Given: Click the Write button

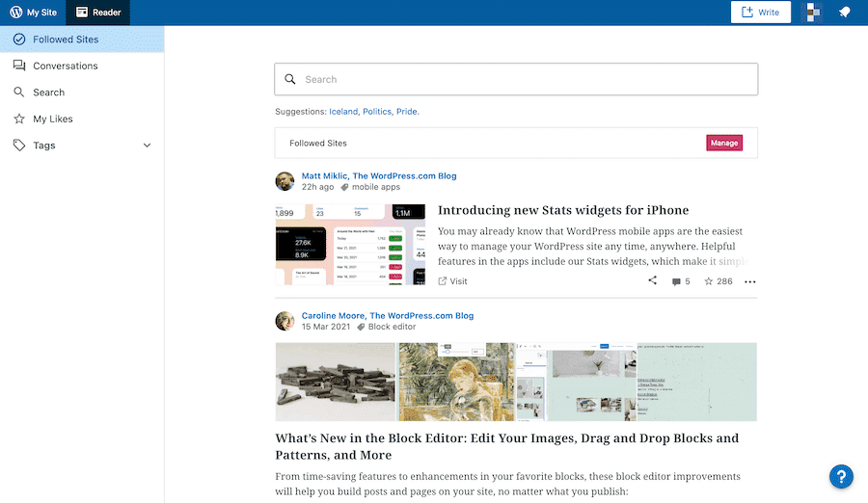Looking at the screenshot, I should (760, 13).
